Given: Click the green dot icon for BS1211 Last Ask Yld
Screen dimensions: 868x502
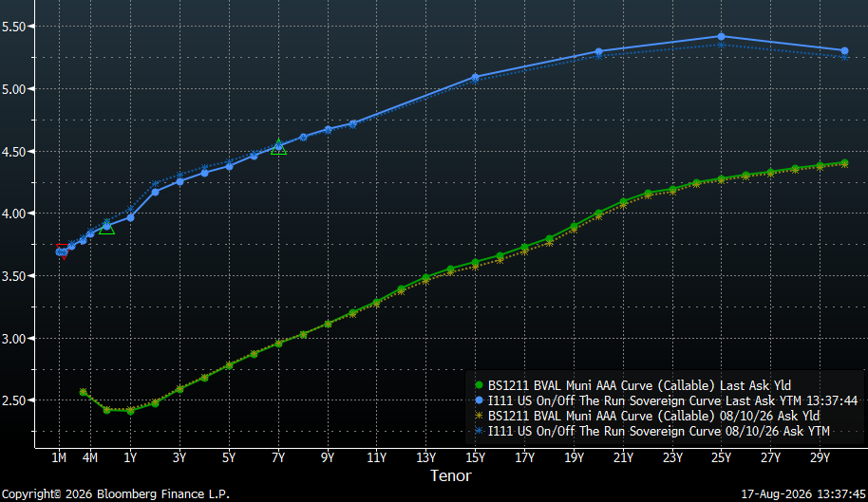Looking at the screenshot, I should pos(480,385).
